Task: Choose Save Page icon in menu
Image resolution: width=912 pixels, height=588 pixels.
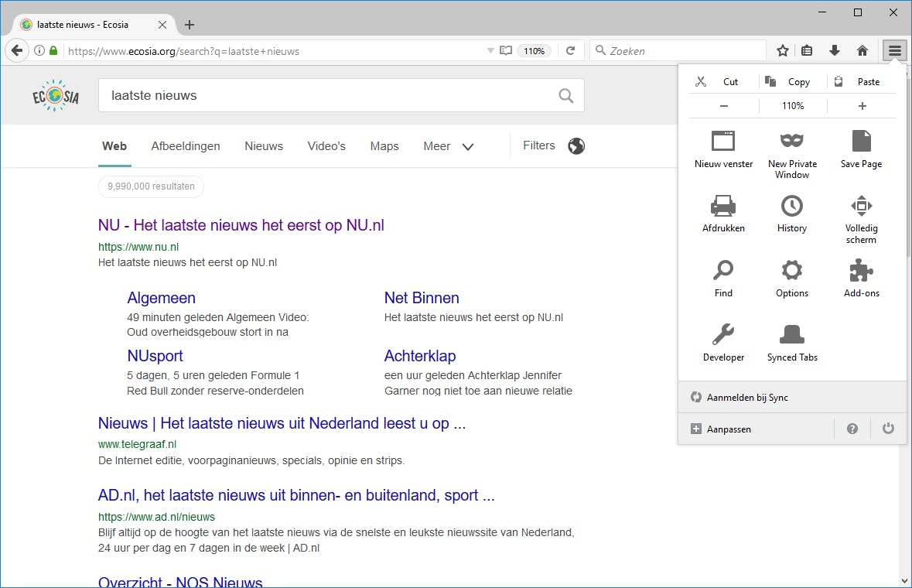Action: (x=861, y=141)
